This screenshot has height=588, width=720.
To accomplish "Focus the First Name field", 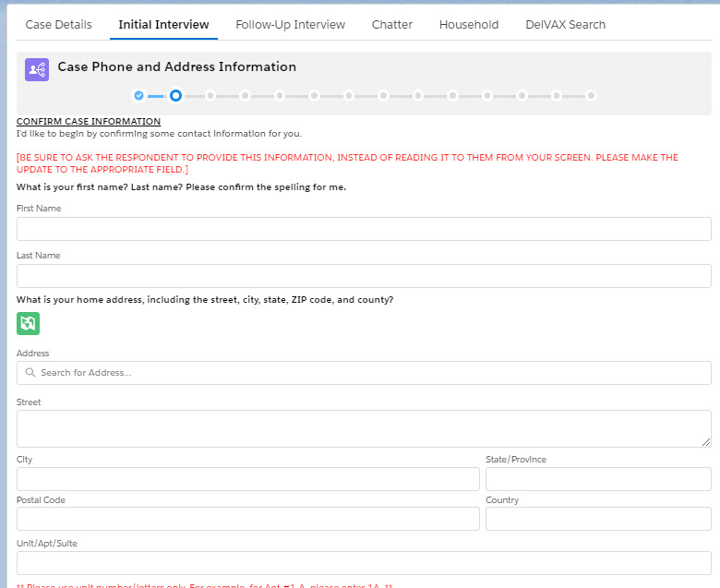I will [x=364, y=229].
